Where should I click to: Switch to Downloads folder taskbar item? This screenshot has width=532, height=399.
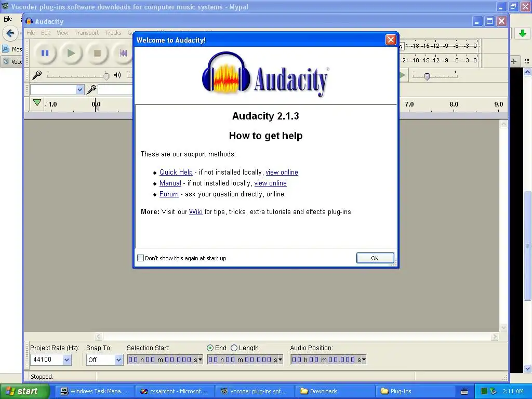(x=334, y=391)
